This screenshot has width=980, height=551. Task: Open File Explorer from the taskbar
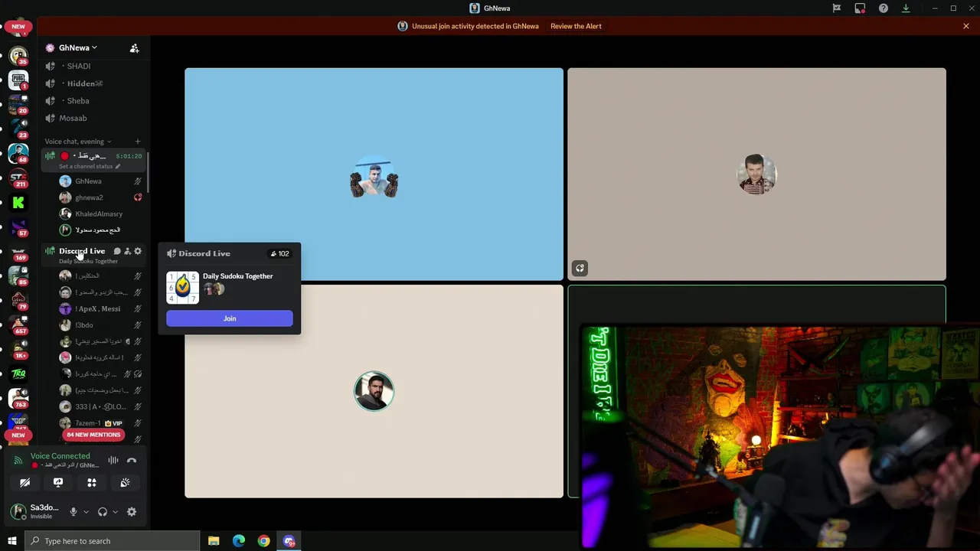[214, 541]
